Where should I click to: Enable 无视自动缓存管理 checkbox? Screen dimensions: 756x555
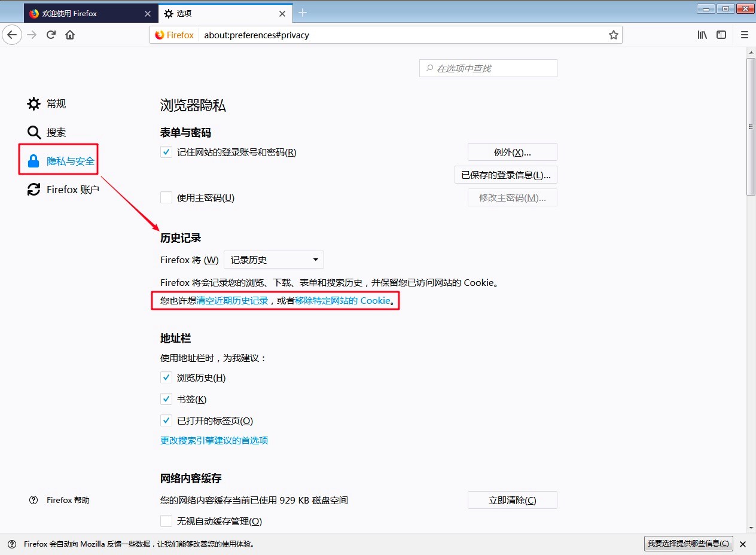tap(166, 521)
